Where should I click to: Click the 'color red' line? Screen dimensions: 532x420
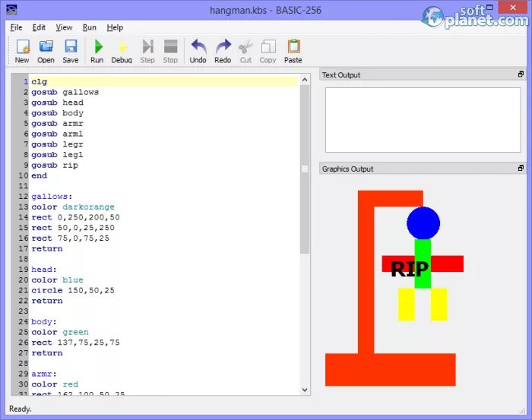[55, 384]
